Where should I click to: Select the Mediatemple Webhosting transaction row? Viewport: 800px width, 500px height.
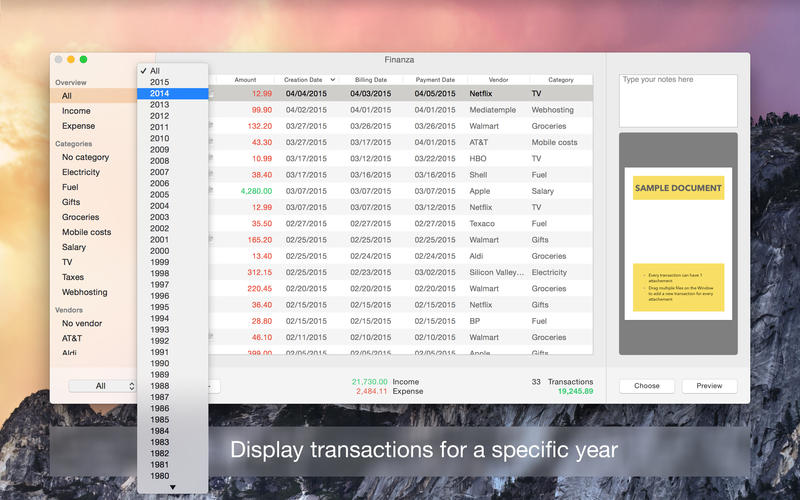(x=401, y=110)
